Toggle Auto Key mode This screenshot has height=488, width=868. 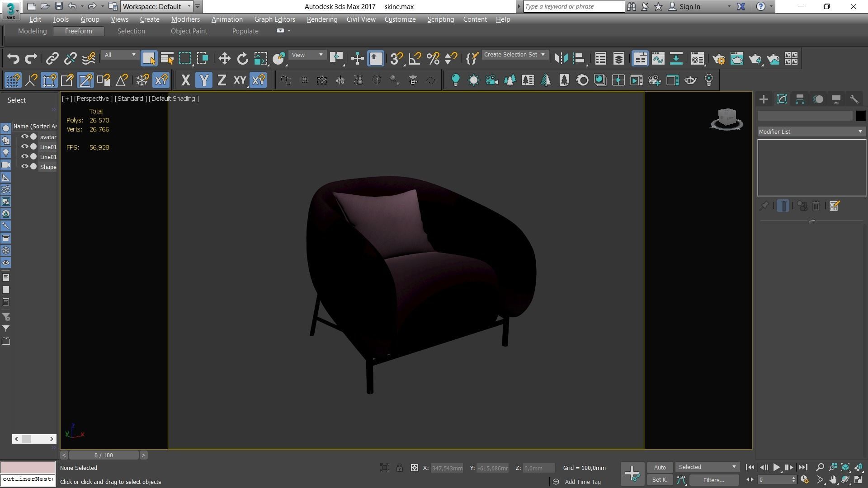[660, 468]
